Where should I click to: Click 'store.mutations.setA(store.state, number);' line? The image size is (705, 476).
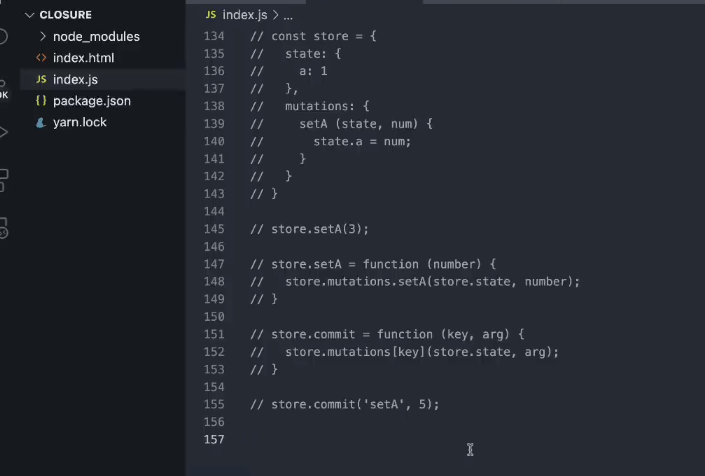(x=415, y=281)
